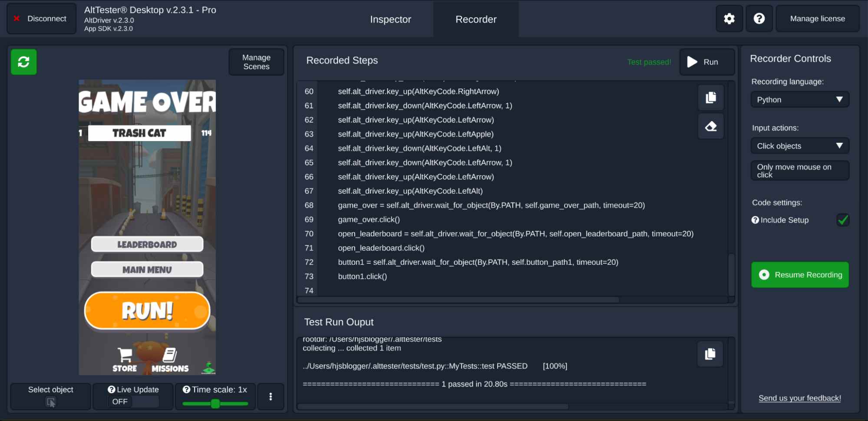
Task: Open the three-dot more options menu
Action: (271, 396)
